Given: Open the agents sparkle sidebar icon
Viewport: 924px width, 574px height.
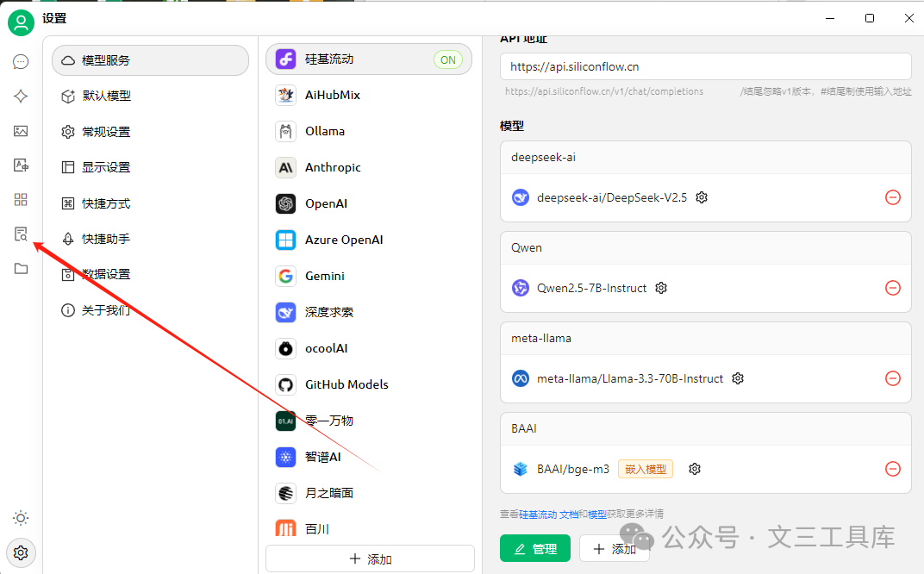Looking at the screenshot, I should (x=21, y=96).
